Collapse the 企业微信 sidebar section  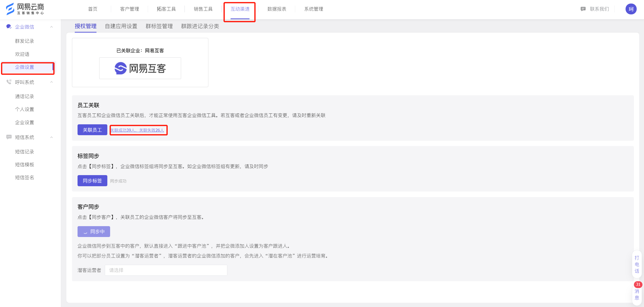[52, 27]
